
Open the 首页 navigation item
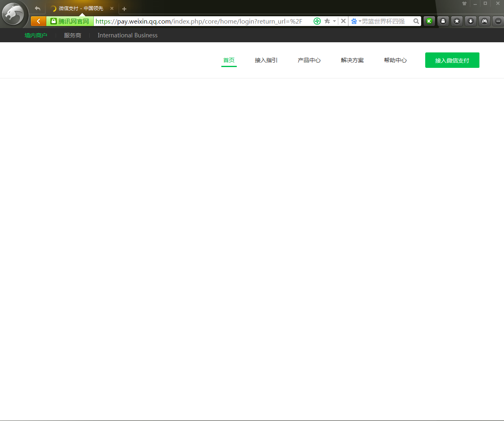(x=229, y=60)
